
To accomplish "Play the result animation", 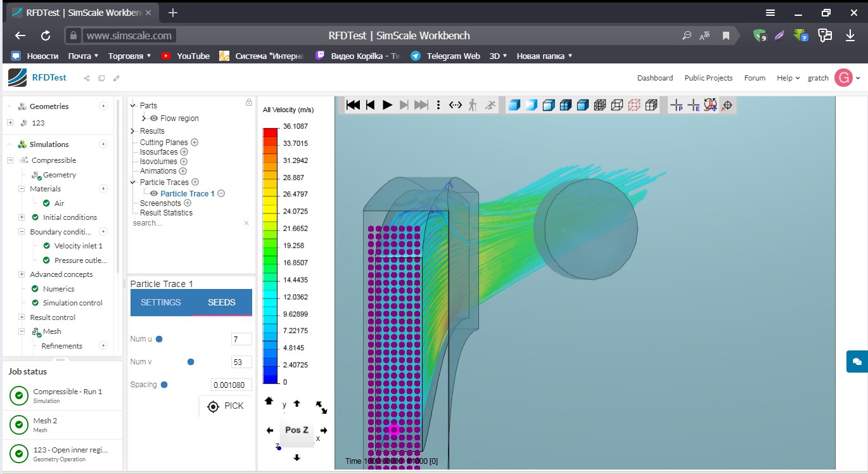I will [388, 105].
